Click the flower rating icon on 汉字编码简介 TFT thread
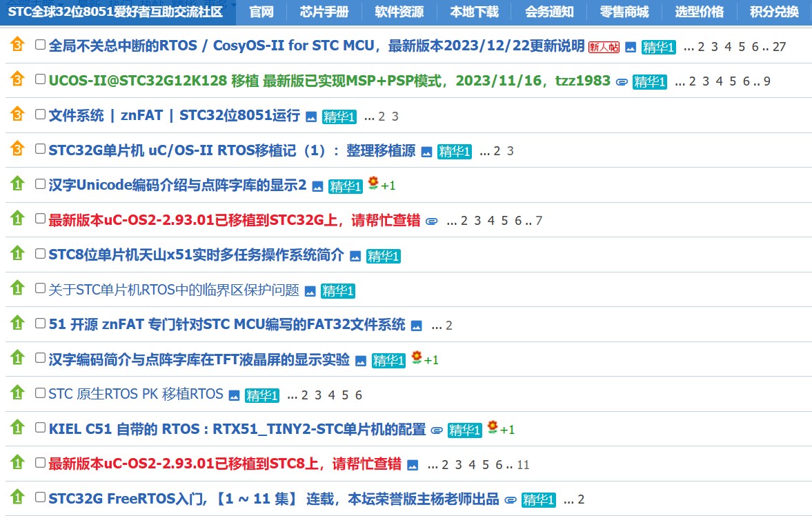 click(417, 357)
